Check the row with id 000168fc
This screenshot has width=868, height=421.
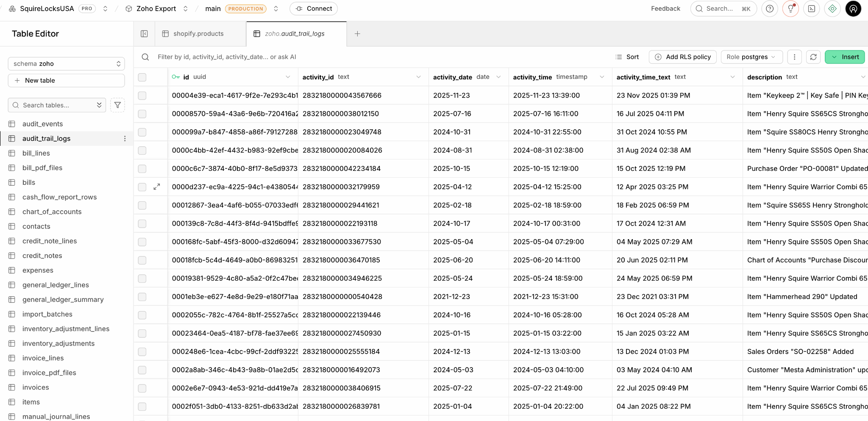click(142, 242)
